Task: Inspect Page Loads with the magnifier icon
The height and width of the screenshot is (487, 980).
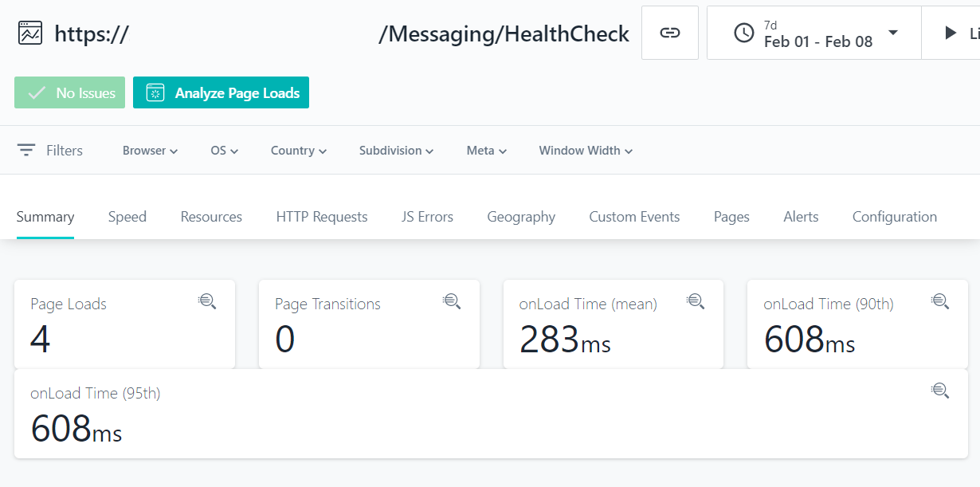Action: pyautogui.click(x=207, y=300)
